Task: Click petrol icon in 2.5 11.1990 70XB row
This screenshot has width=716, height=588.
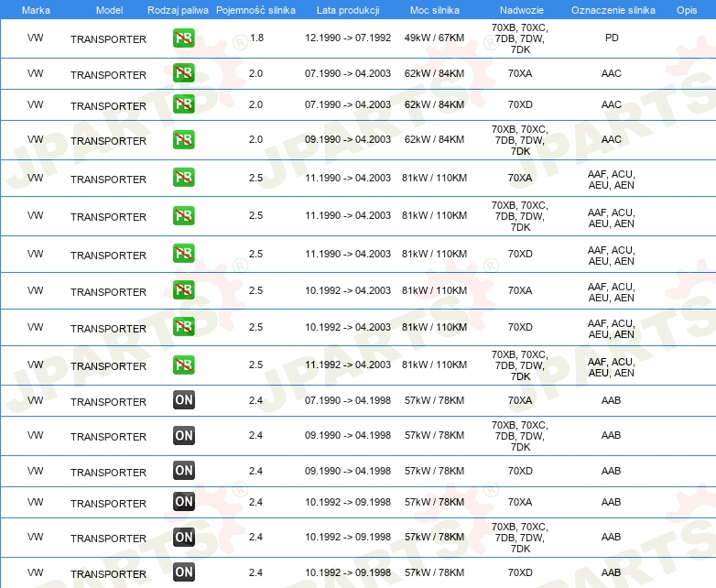Action: (x=183, y=215)
